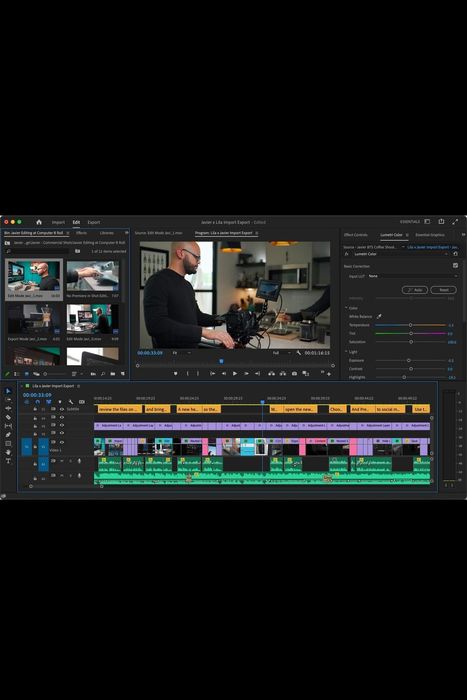Click the Lift button in Program Monitor
Image resolution: width=467 pixels, height=700 pixels.
point(271,374)
